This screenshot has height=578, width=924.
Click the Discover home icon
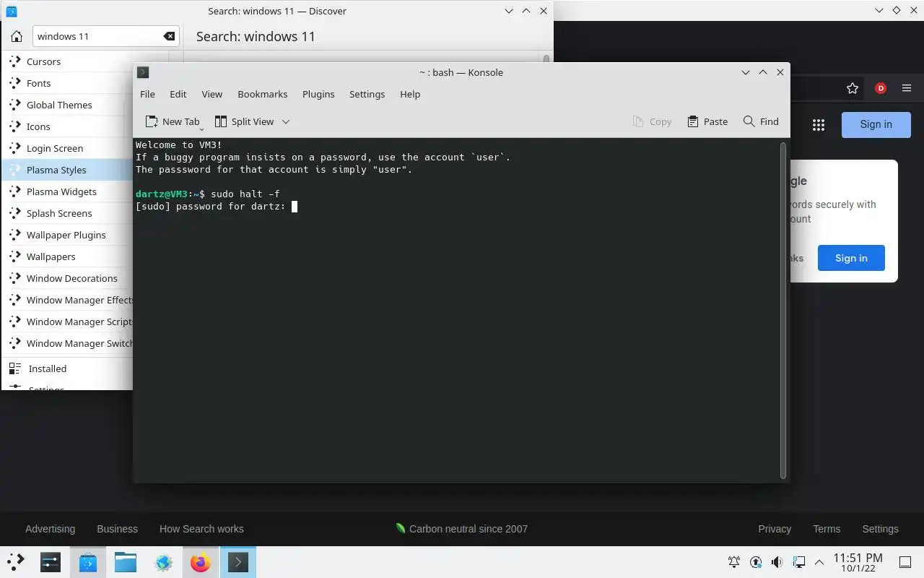click(x=17, y=36)
